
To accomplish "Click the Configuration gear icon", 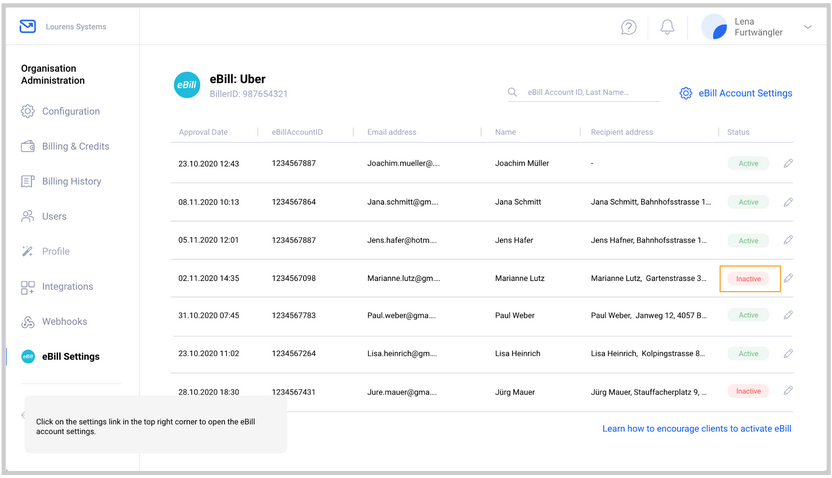I will tap(28, 111).
